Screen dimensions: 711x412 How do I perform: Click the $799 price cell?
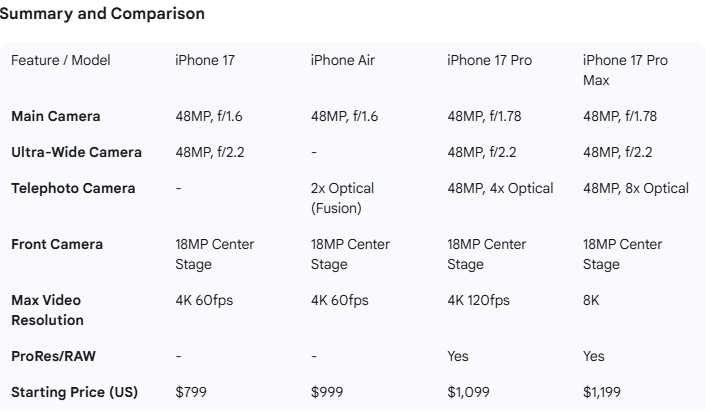[192, 391]
